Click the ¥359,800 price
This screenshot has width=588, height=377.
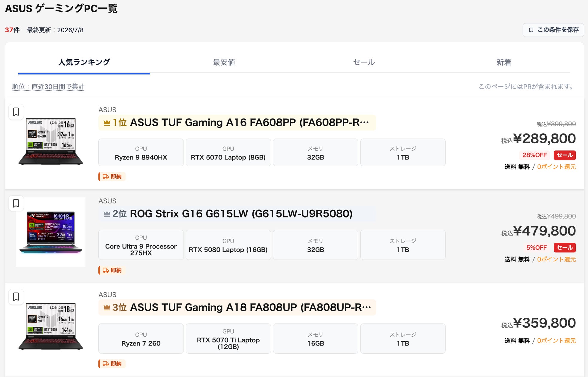[544, 323]
